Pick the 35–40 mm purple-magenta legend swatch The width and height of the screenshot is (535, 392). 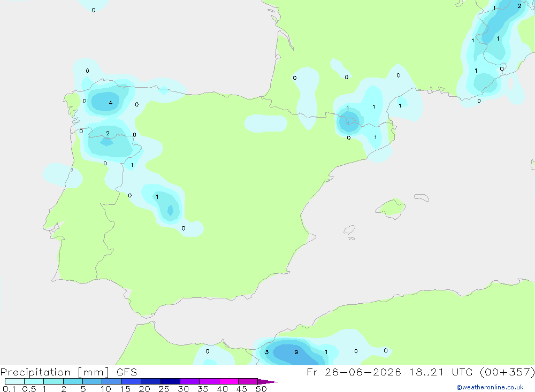tap(209, 381)
